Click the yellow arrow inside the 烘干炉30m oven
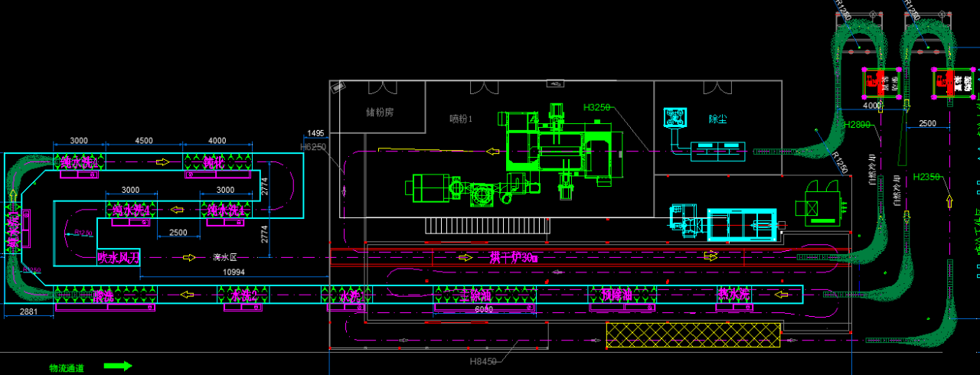Viewport: 980px width, 375px height. tap(711, 257)
